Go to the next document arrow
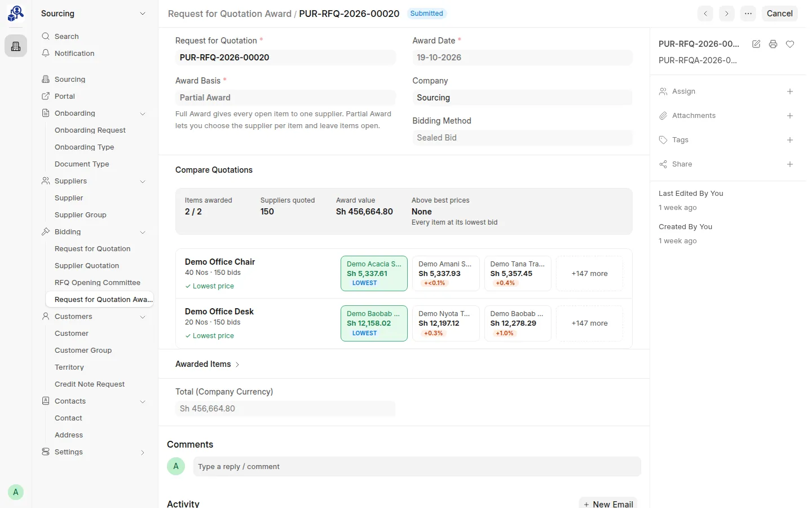 [727, 14]
